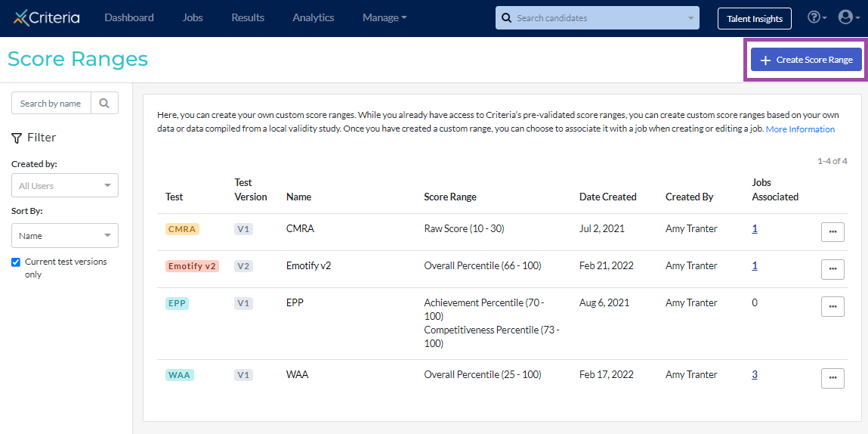Click the WAA test badge
868x434 pixels.
[x=179, y=375]
